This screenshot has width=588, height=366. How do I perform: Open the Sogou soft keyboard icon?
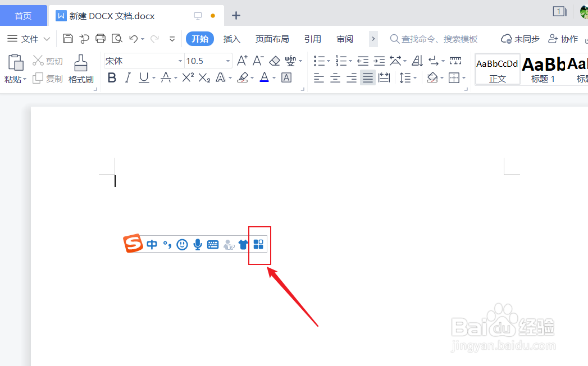pos(212,244)
